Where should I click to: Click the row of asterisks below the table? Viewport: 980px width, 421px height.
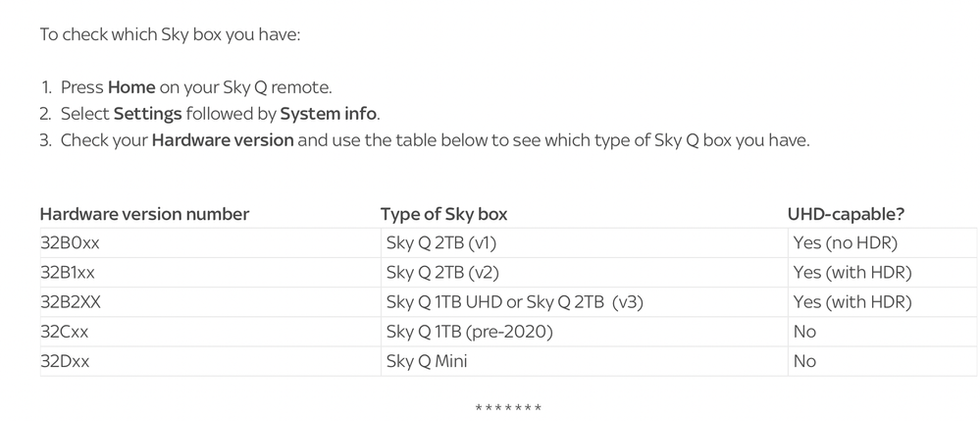point(507,408)
